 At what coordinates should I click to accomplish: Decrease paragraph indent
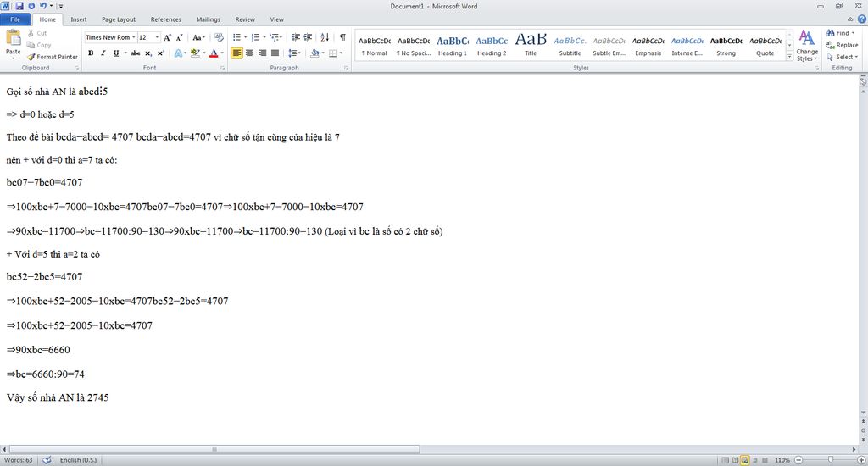pyautogui.click(x=296, y=37)
